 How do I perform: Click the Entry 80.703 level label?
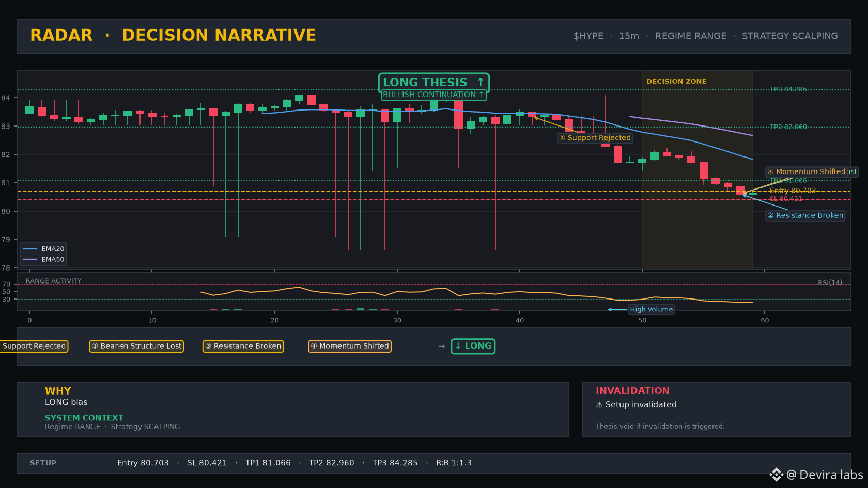[793, 191]
